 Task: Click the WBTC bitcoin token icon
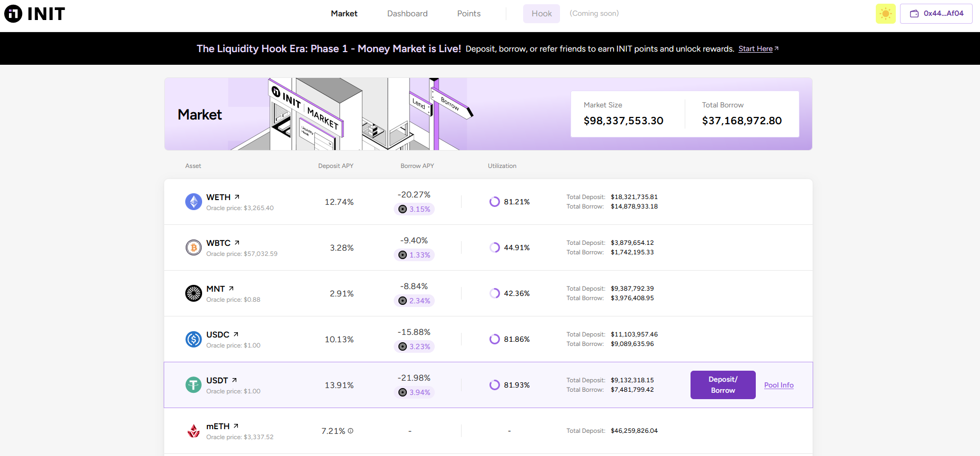(194, 247)
